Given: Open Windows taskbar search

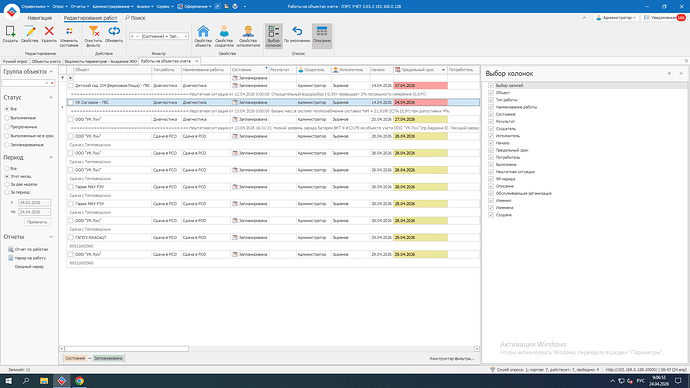Looking at the screenshot, I should pos(26,381).
